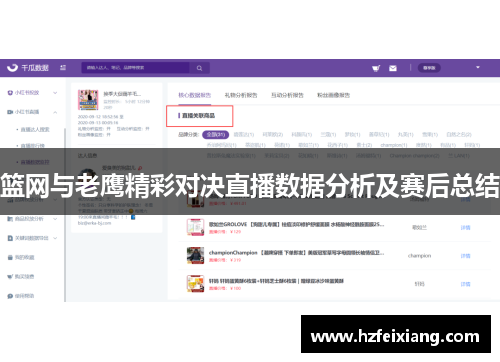Select 直播达人搜索 in sidebar
This screenshot has width=500, height=362.
[x=35, y=129]
